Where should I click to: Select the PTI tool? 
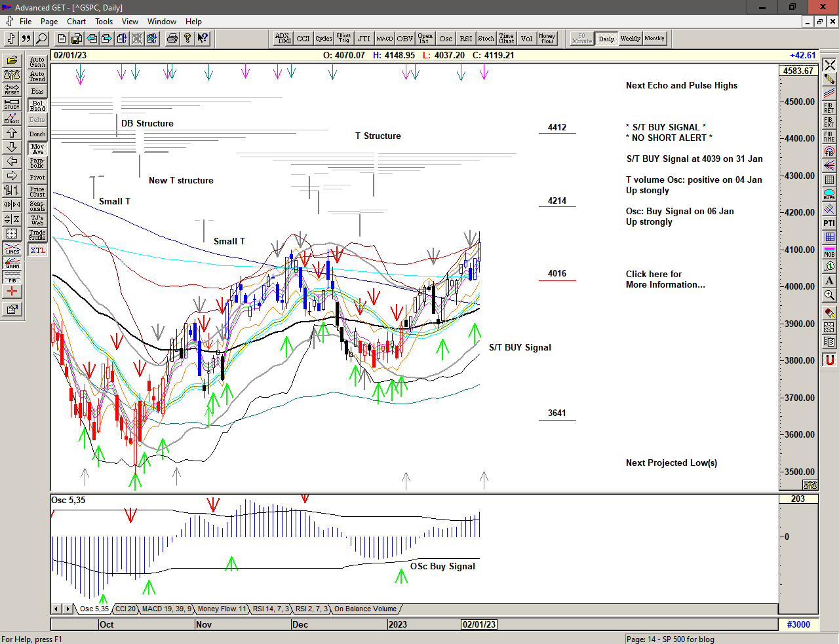click(829, 223)
